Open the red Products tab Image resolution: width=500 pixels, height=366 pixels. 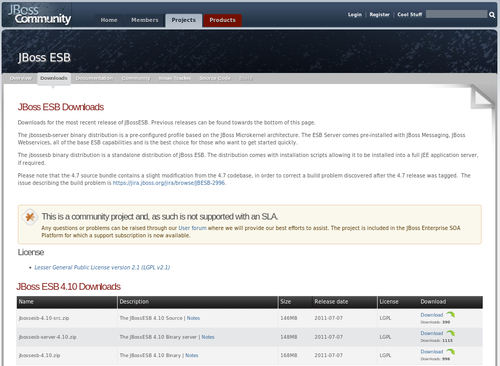point(222,20)
